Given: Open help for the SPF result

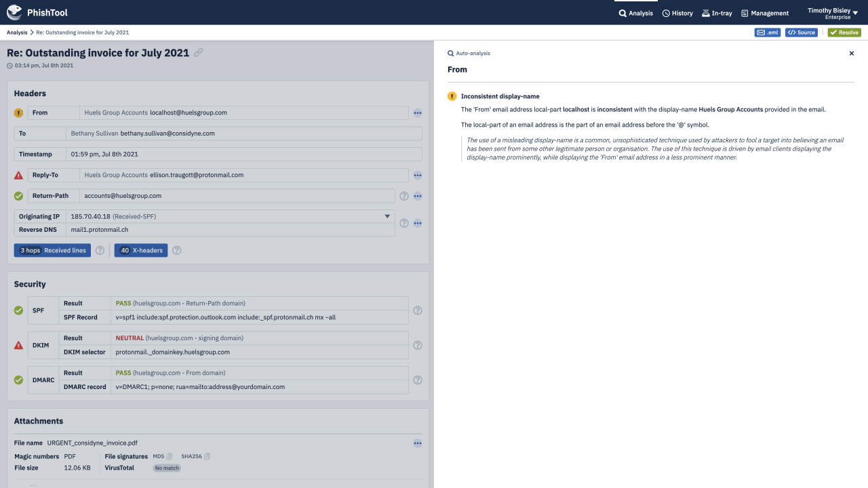Looking at the screenshot, I should point(418,310).
